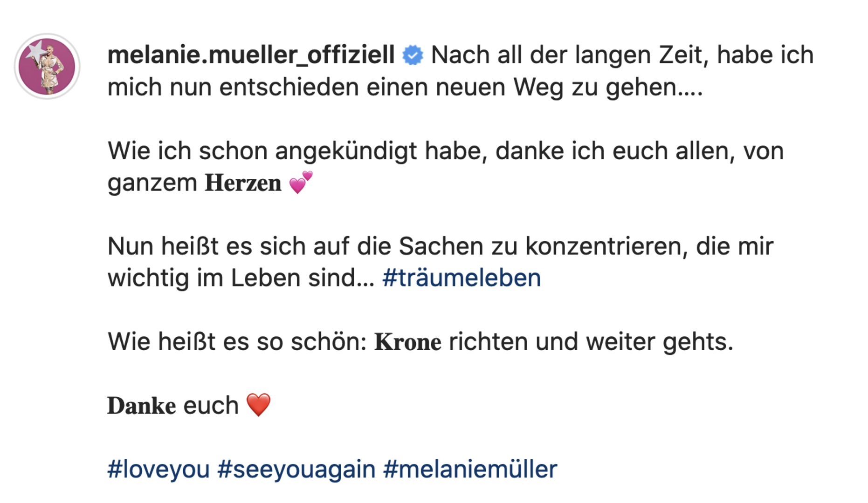868x503 pixels.
Task: Select the bold word Krone
Action: [x=407, y=342]
